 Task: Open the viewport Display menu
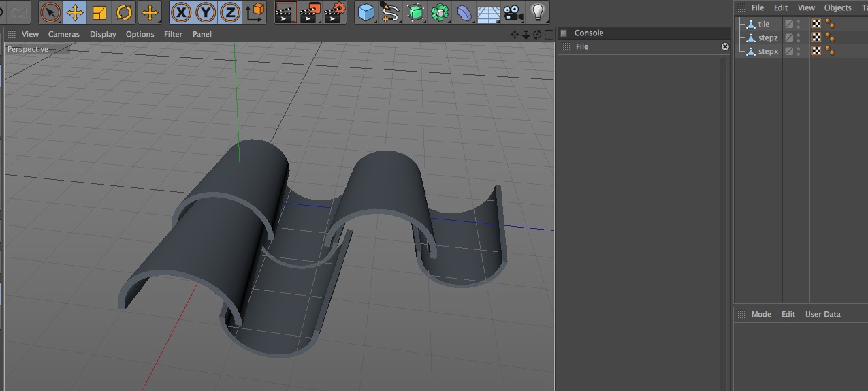103,34
